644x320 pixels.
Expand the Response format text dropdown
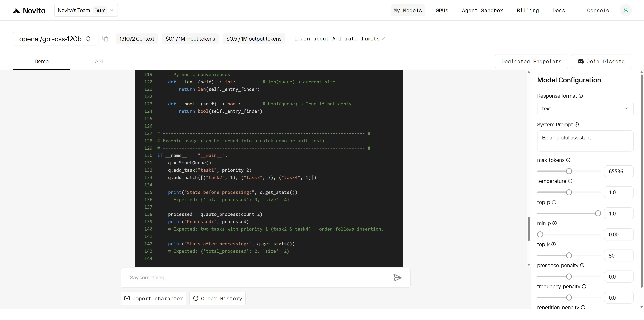click(x=585, y=109)
